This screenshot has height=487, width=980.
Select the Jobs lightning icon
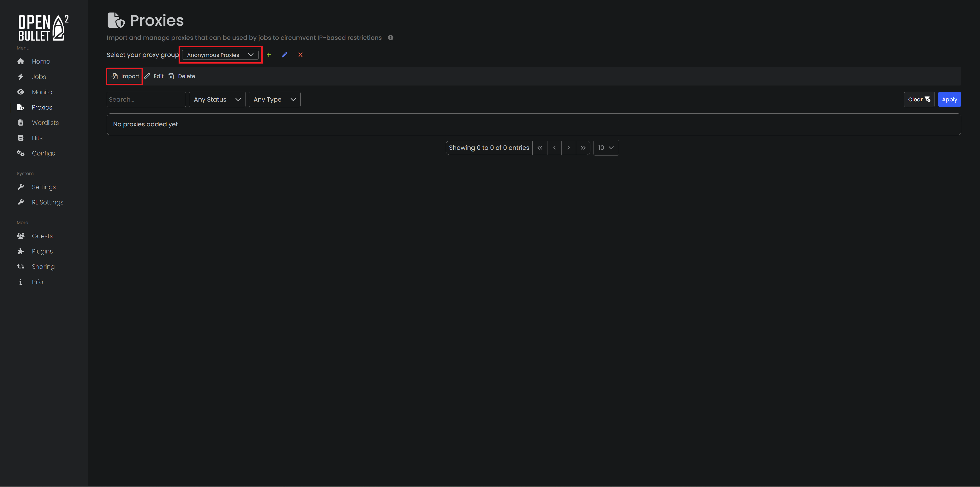tap(20, 76)
